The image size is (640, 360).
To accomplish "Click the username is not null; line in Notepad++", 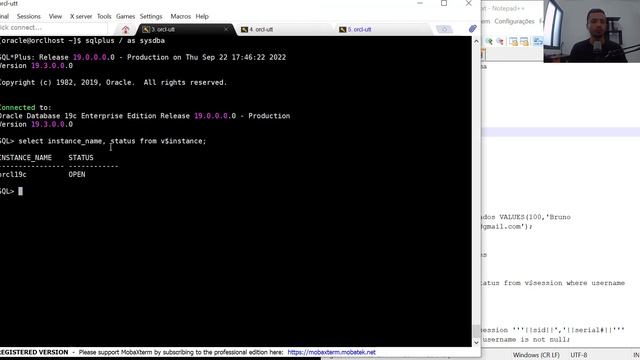I will click(526, 340).
